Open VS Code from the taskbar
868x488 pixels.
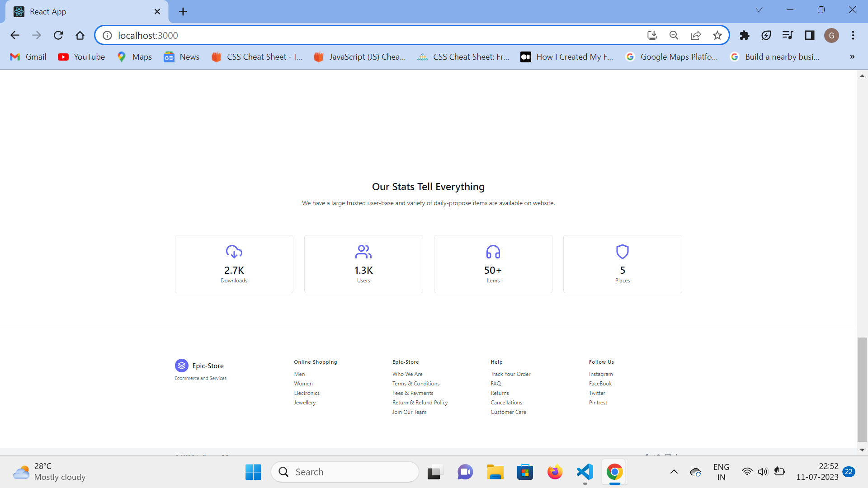click(x=585, y=472)
